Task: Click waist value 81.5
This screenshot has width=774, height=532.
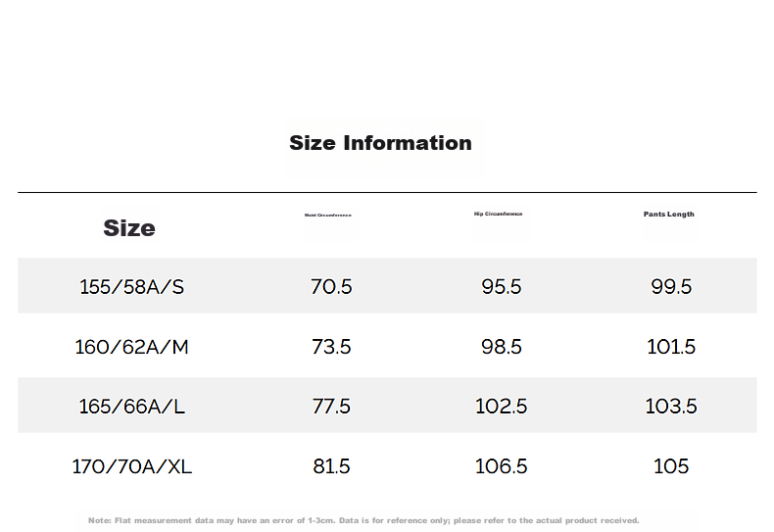Action: click(331, 466)
